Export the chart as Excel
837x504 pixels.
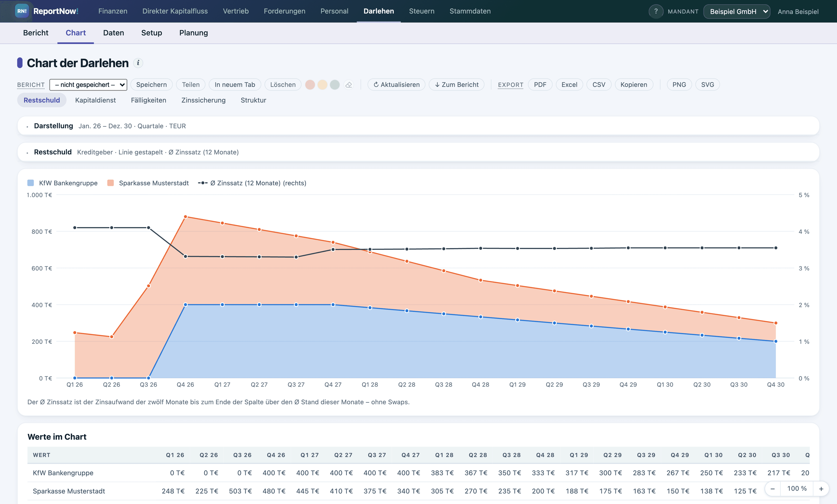click(569, 85)
